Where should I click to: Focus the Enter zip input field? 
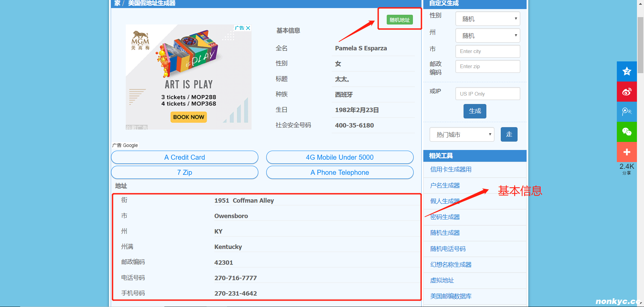coord(487,66)
